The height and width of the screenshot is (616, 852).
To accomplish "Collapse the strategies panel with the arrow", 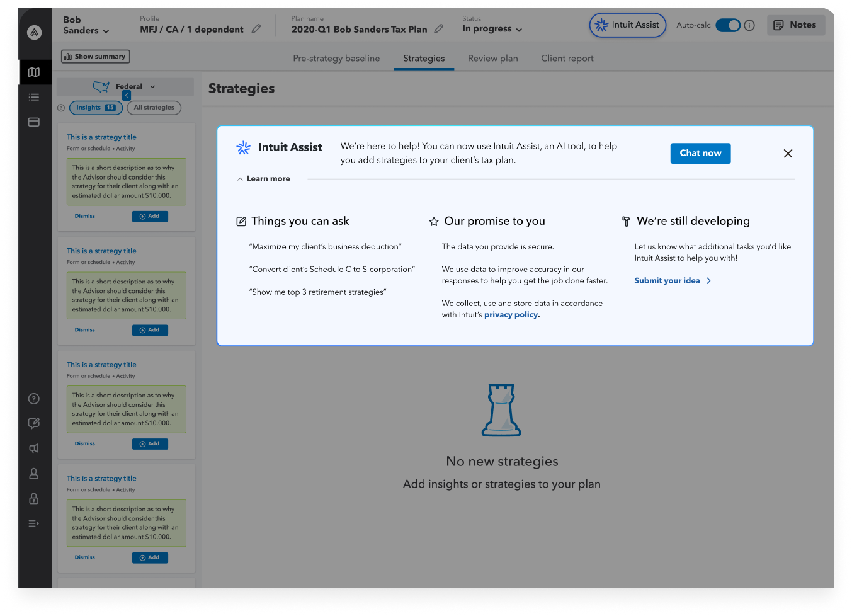I will click(x=127, y=95).
